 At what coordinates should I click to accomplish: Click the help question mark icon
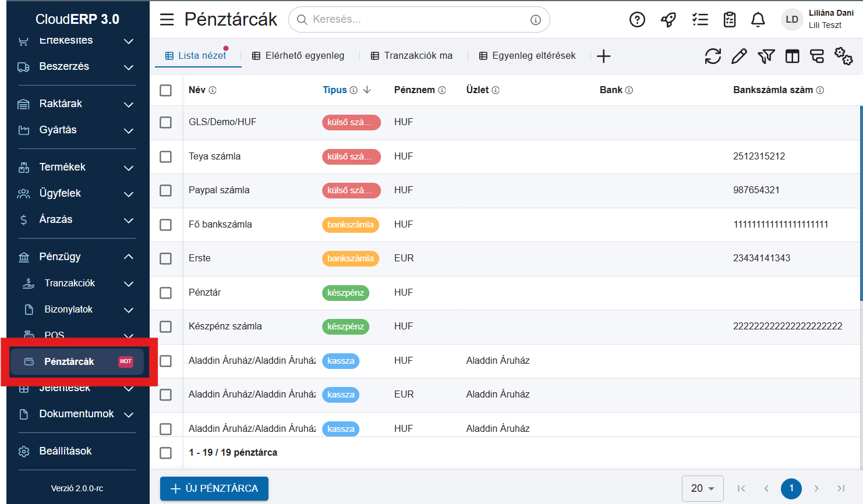637,20
